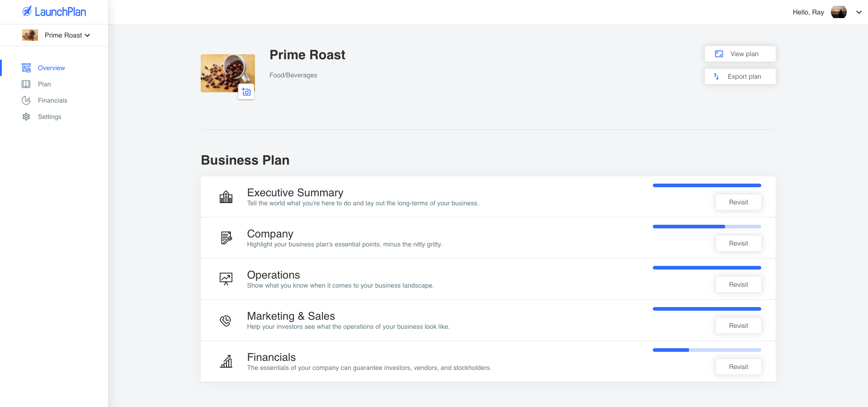Click Ray's profile avatar

[839, 12]
